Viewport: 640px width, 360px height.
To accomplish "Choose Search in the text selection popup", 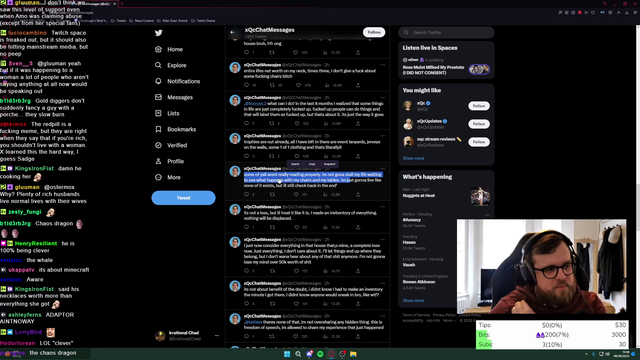I will point(295,164).
